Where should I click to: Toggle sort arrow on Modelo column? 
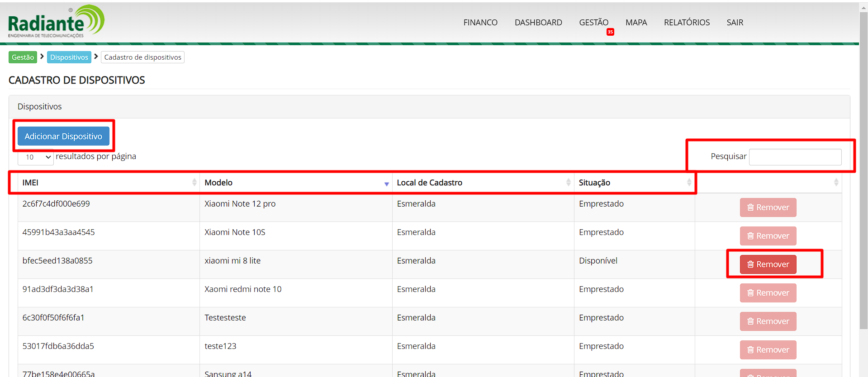click(x=386, y=184)
